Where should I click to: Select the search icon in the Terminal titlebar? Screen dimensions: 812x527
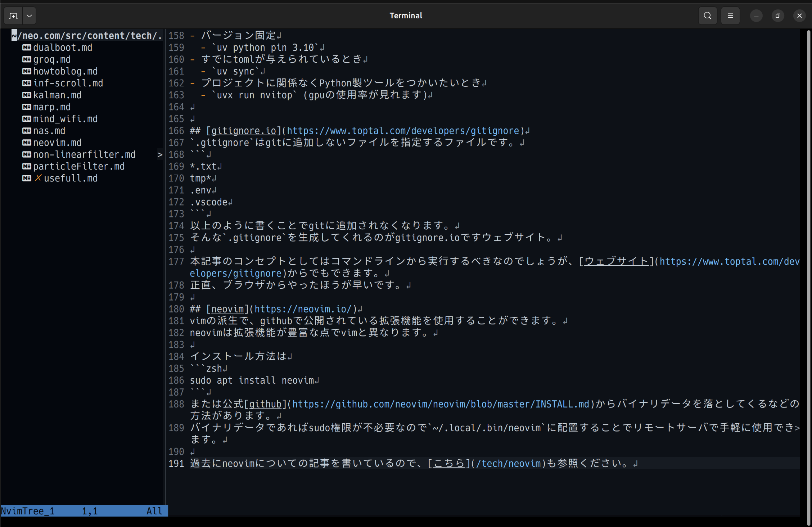tap(708, 15)
